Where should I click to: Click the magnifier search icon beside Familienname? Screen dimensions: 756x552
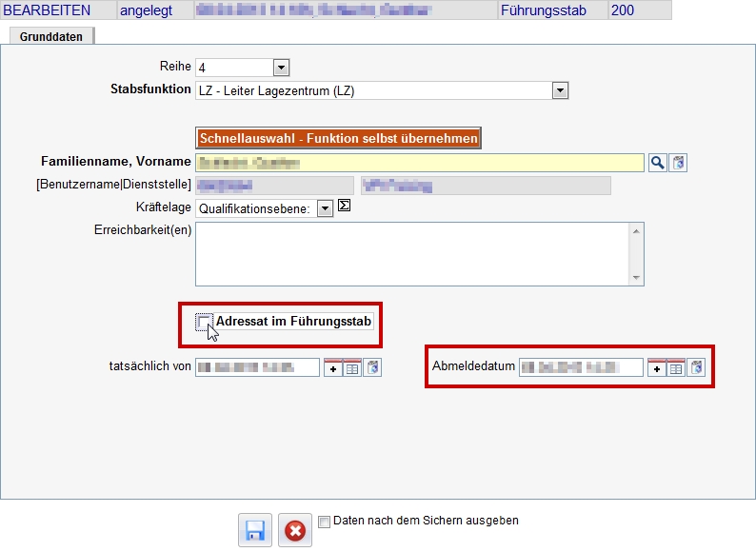point(658,163)
